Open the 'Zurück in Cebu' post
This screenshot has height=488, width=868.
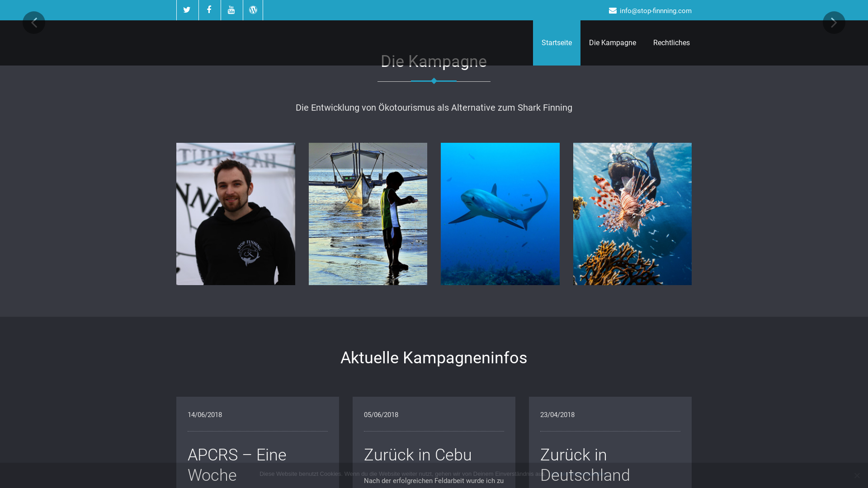pyautogui.click(x=418, y=455)
